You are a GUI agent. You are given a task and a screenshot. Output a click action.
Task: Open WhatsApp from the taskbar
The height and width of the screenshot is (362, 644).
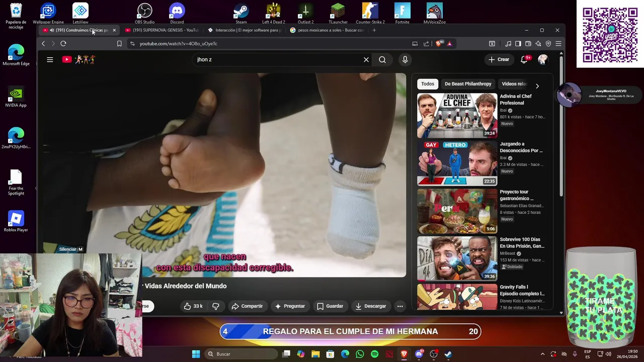(360, 354)
